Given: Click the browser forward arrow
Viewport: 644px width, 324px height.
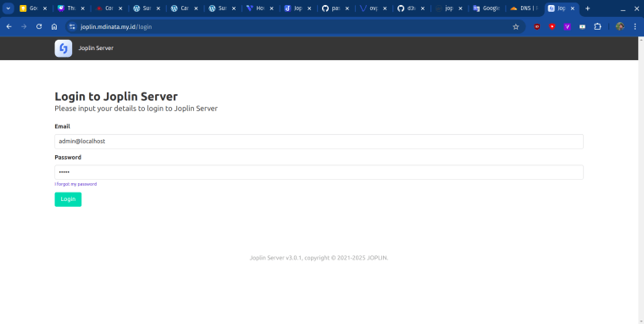Looking at the screenshot, I should 24,27.
